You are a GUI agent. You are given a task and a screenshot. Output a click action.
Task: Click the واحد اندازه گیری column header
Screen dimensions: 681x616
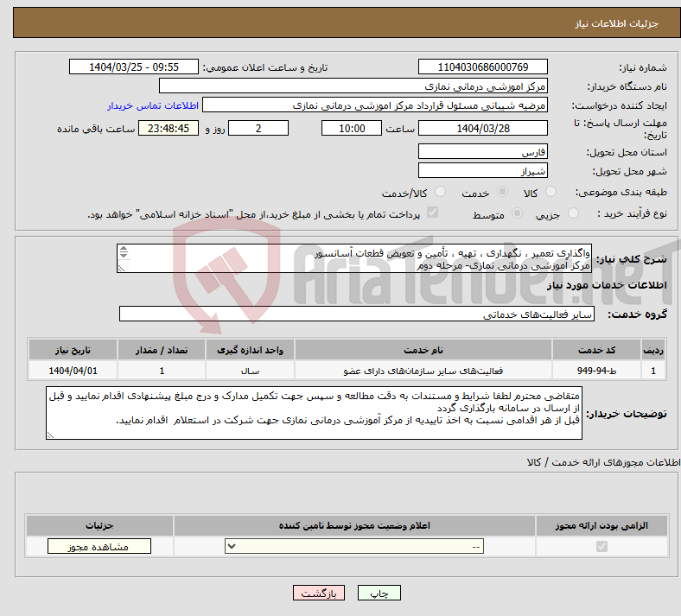pos(250,350)
